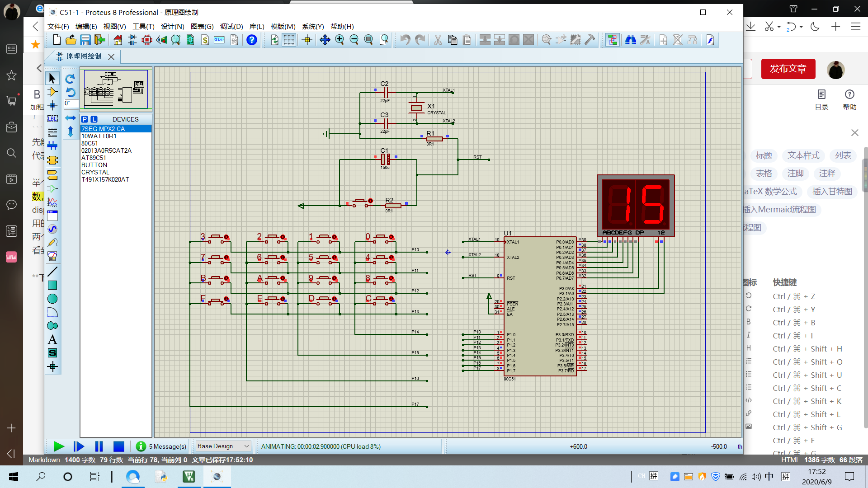Click the schematic overview thumbnail
The width and height of the screenshot is (868, 488).
(x=116, y=89)
